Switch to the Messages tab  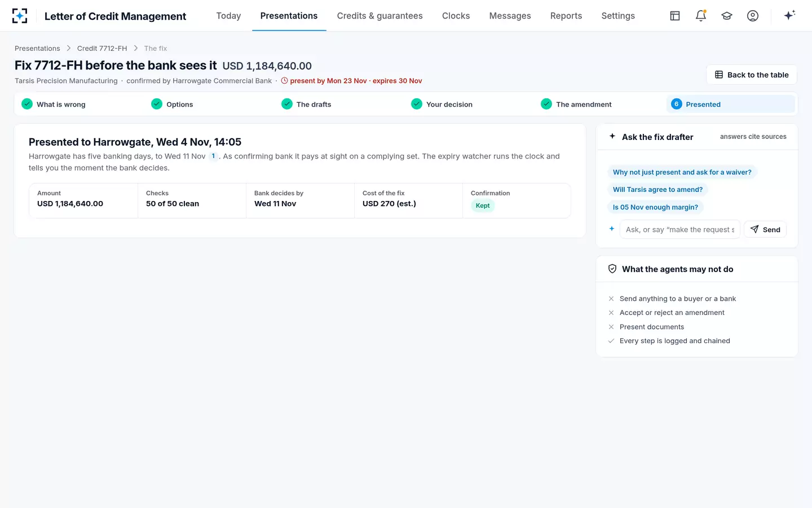(x=510, y=16)
